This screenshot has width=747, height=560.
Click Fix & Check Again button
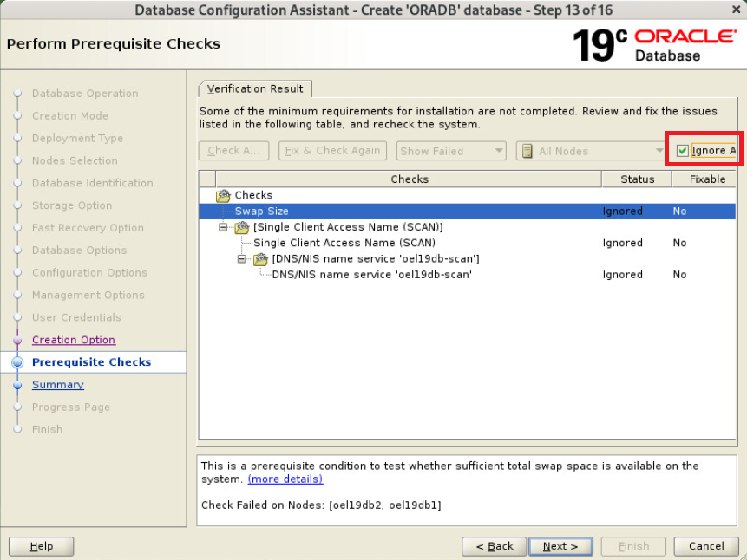(332, 151)
